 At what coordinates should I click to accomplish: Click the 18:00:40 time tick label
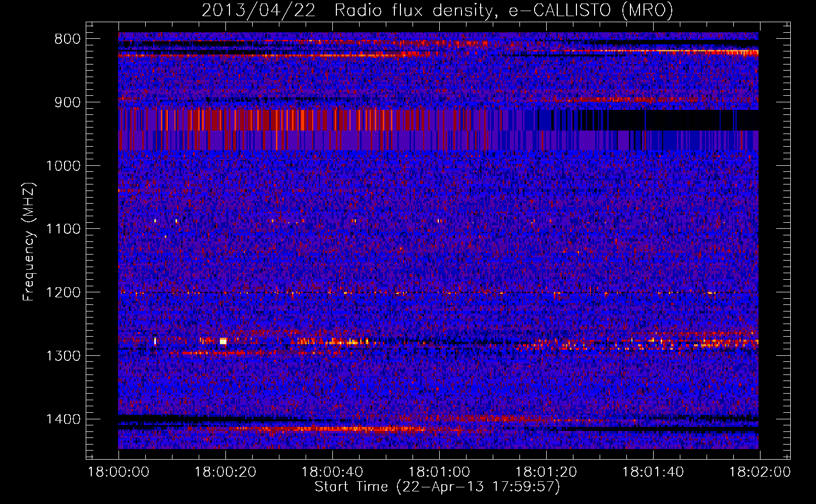(332, 472)
